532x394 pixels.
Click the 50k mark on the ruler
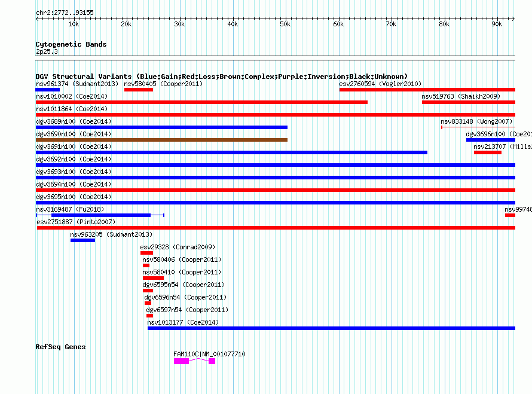pos(285,24)
